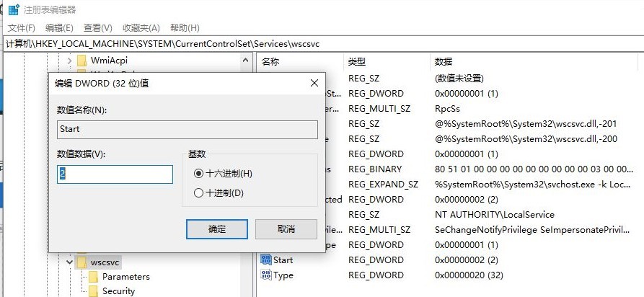
Task: Select the WmiAcpi folder icon
Action: click(81, 61)
